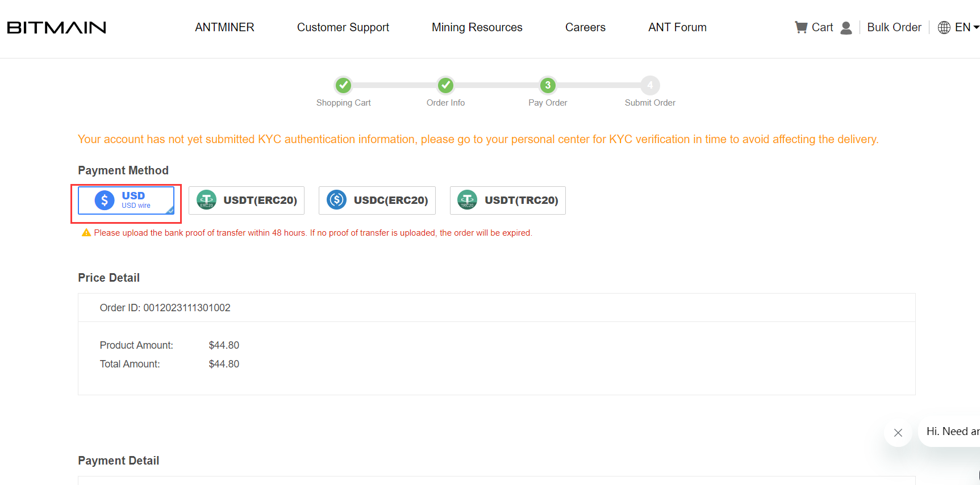Open ANT Forum link

point(677,27)
